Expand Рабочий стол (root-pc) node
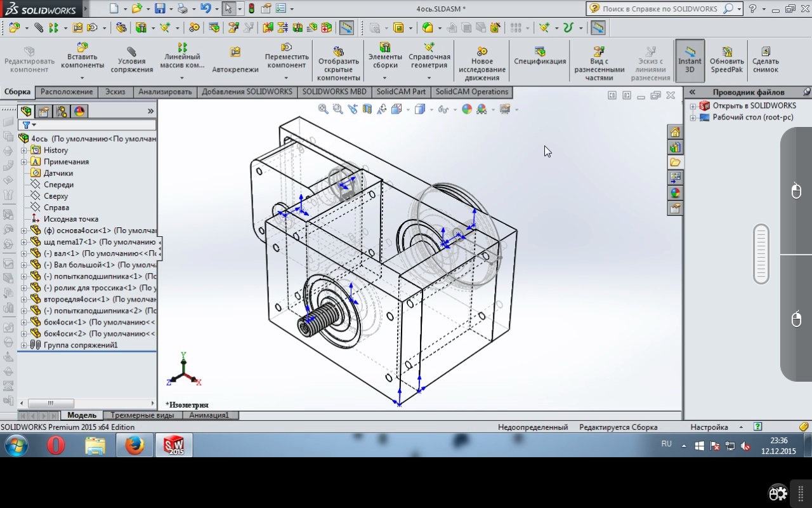 coord(693,117)
